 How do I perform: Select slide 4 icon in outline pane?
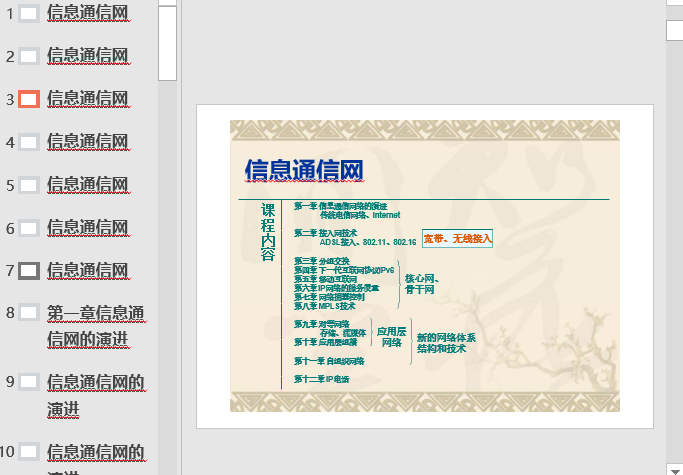coord(29,142)
